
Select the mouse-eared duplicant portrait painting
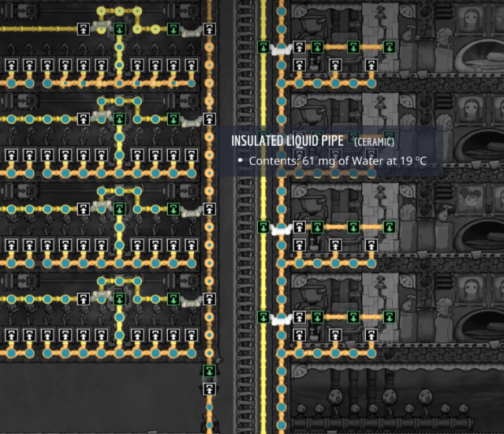pyautogui.click(x=471, y=200)
